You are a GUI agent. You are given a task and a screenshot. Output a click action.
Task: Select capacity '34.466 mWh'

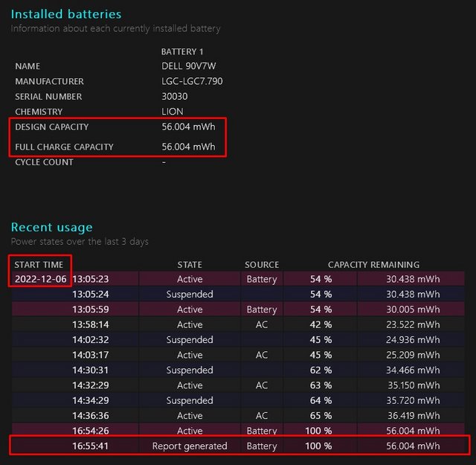pyautogui.click(x=413, y=370)
